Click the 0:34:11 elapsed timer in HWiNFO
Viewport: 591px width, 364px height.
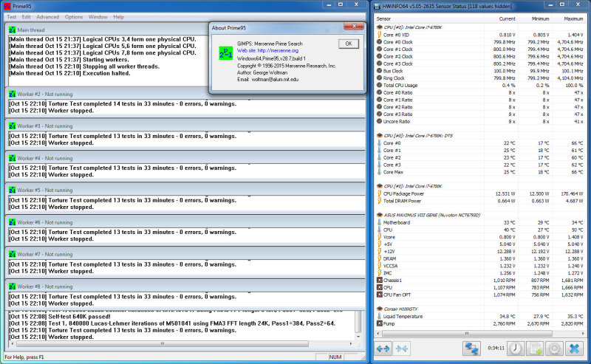[x=496, y=348]
